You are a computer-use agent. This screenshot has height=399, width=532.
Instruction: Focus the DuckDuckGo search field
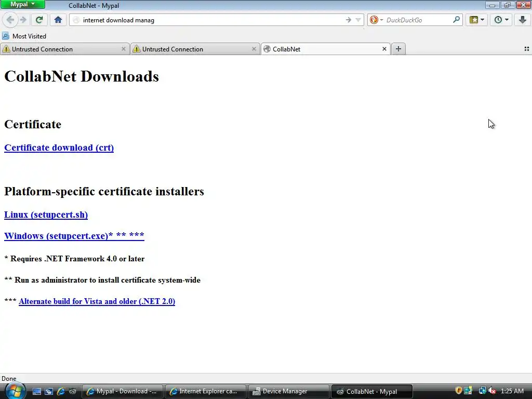(x=418, y=20)
